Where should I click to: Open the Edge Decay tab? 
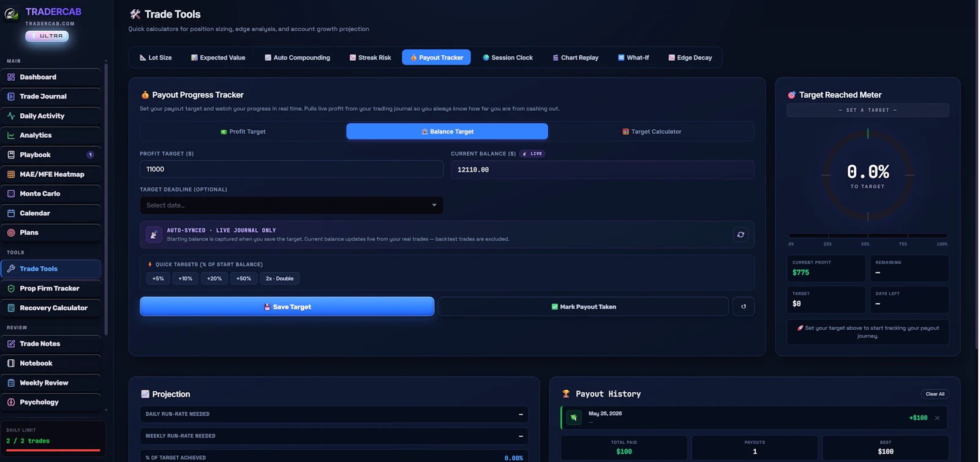point(690,58)
